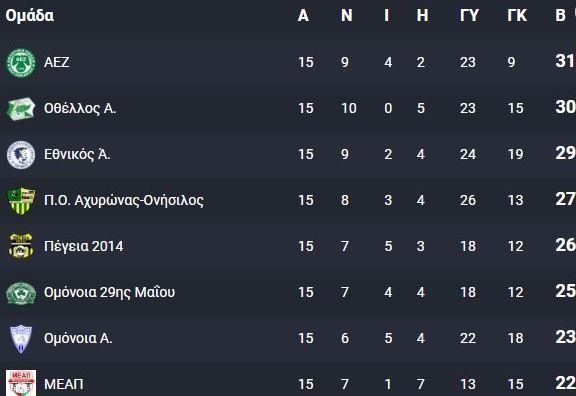576x396 pixels.
Task: Click the Ομόνοια 29ης Μαΐου green badge
Action: pyautogui.click(x=21, y=293)
